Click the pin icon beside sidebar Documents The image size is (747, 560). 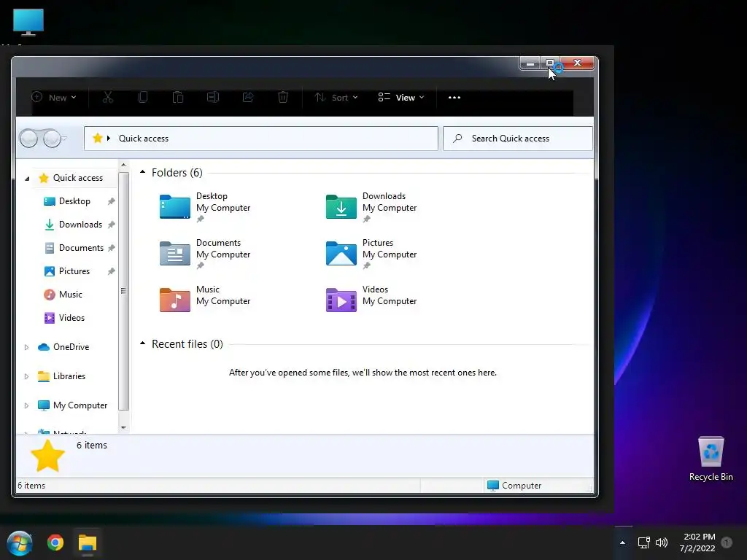(x=111, y=248)
